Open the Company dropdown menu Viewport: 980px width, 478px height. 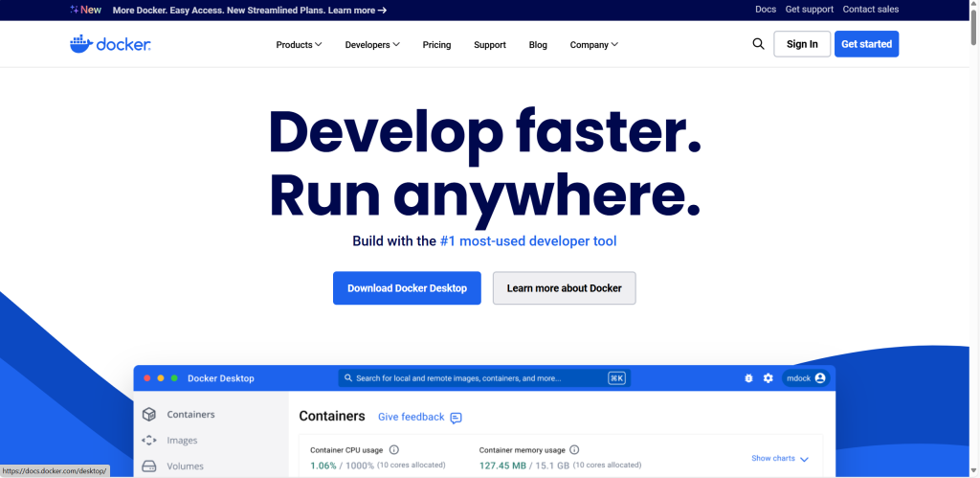[x=593, y=45]
